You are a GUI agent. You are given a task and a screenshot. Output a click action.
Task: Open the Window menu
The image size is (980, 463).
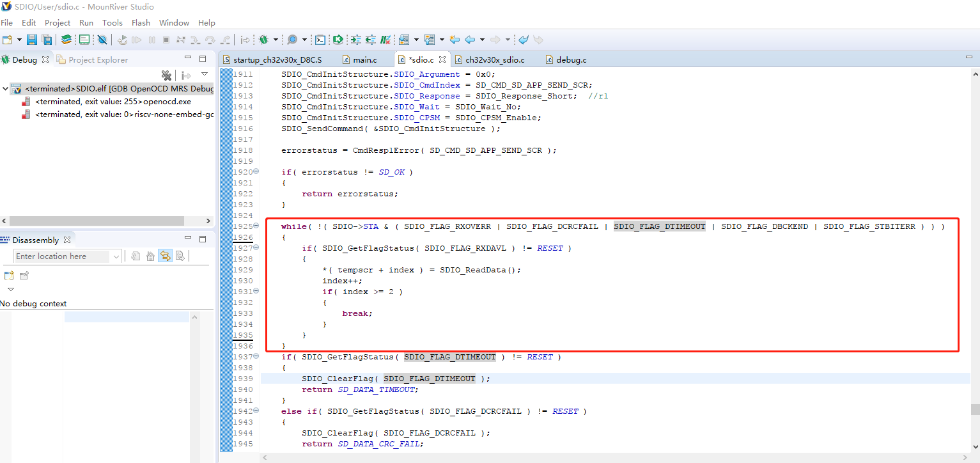pyautogui.click(x=174, y=22)
